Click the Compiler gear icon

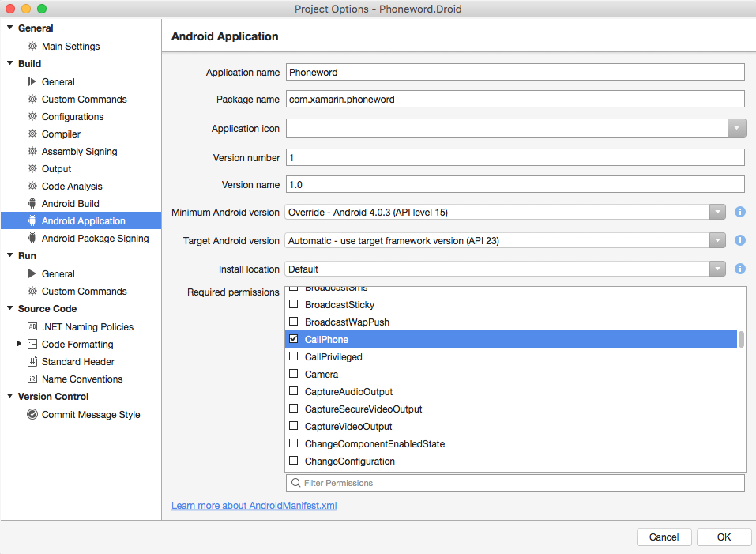pyautogui.click(x=32, y=134)
